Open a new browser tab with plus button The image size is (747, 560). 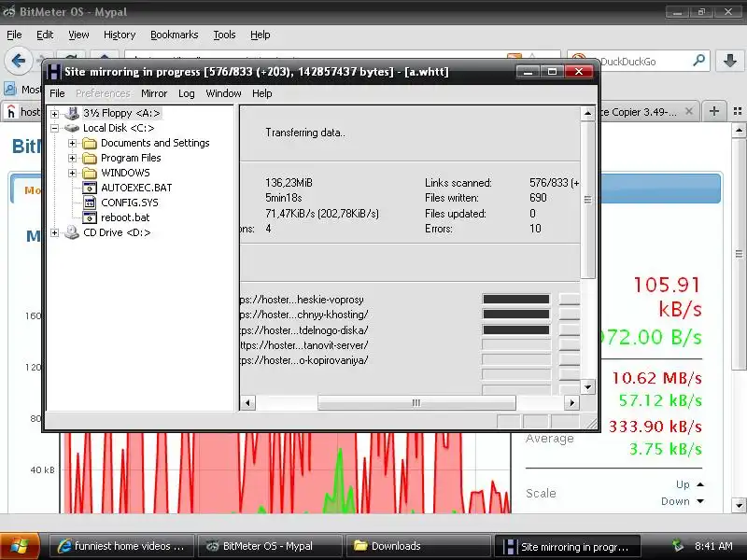713,111
